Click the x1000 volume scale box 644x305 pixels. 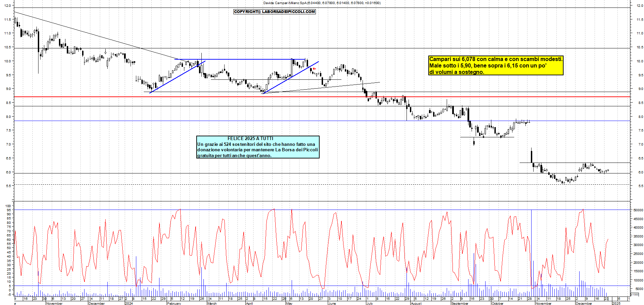[x=634, y=294]
